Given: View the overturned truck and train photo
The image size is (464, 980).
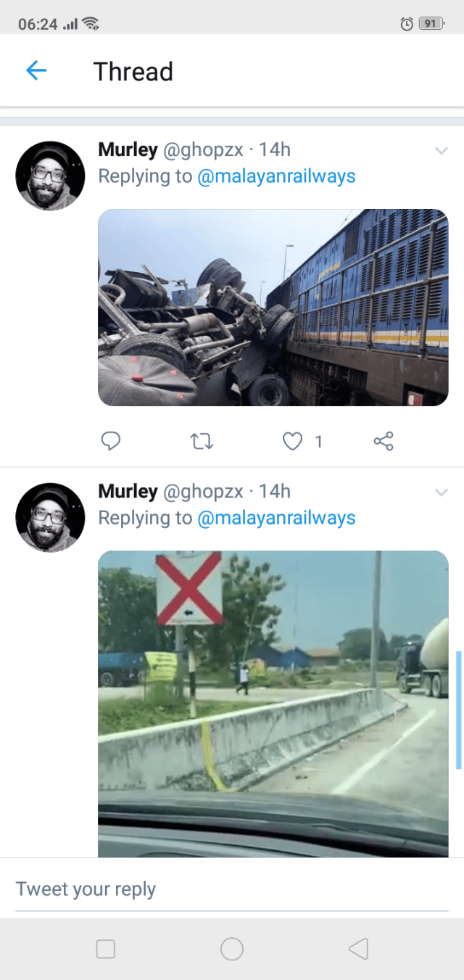Looking at the screenshot, I should [273, 308].
